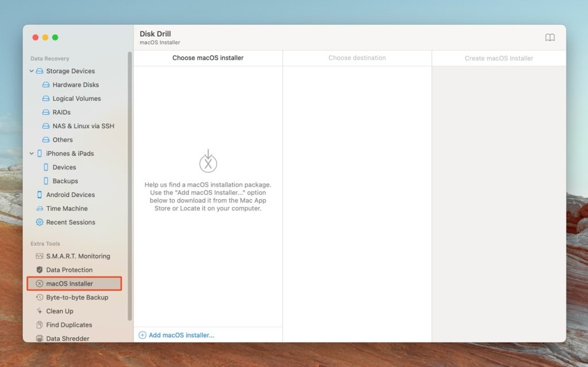The height and width of the screenshot is (367, 588).
Task: Collapse the Storage Devices group
Action: click(32, 71)
